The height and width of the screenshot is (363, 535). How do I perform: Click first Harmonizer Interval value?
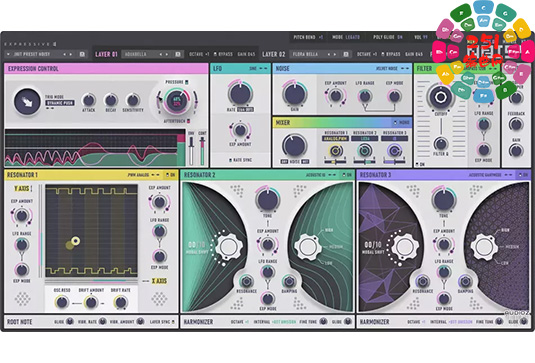pos(284,322)
